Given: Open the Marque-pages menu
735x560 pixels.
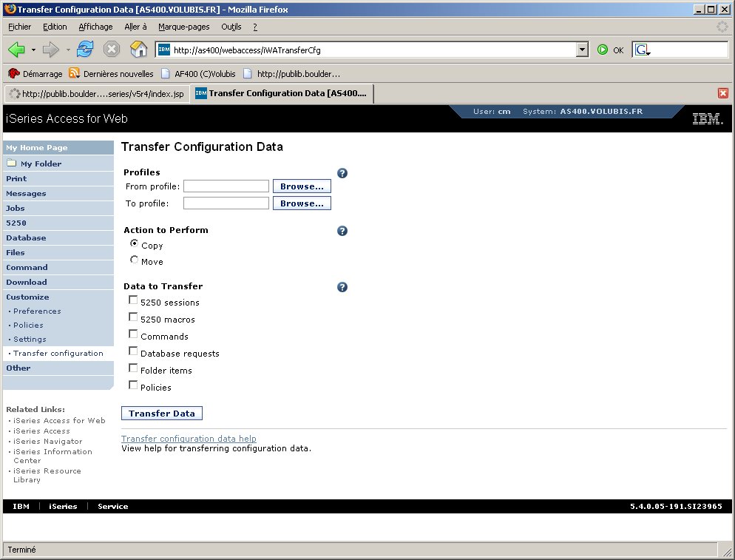Looking at the screenshot, I should click(183, 27).
